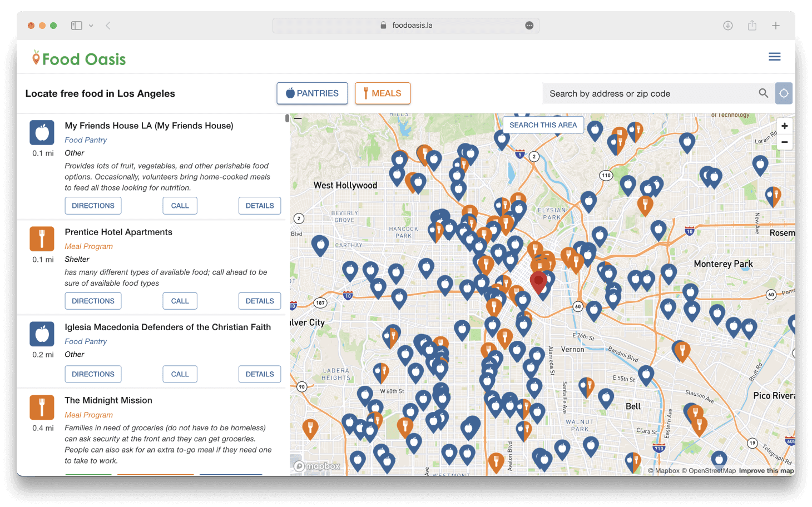Open the hamburger menu in Food Oasis header
This screenshot has height=507, width=812.
(x=774, y=57)
